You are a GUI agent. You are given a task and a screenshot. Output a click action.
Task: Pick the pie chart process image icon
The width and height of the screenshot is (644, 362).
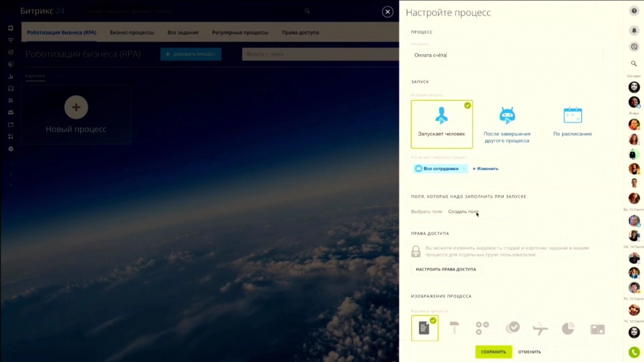568,327
